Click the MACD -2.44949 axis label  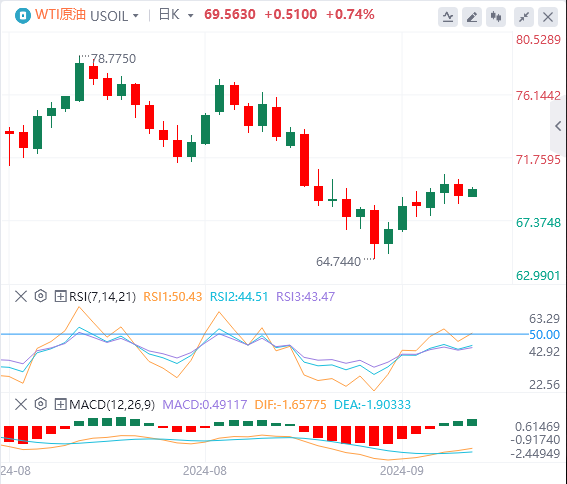[x=535, y=453]
